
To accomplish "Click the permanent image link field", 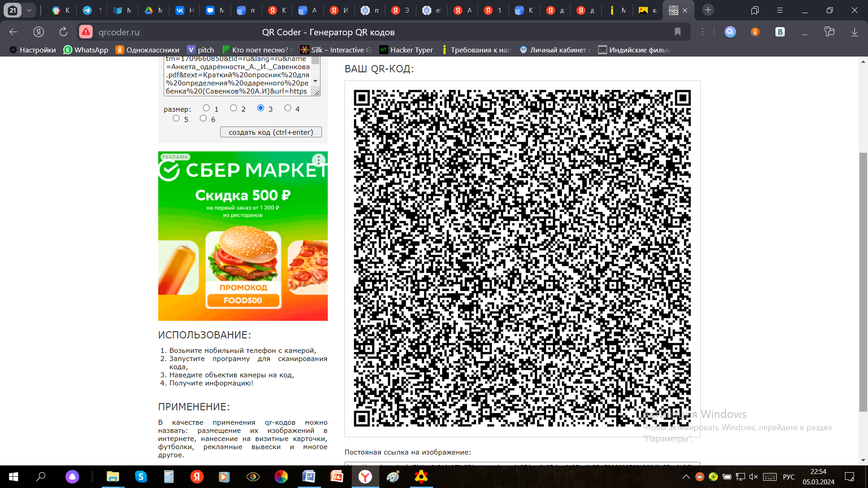I will [522, 464].
